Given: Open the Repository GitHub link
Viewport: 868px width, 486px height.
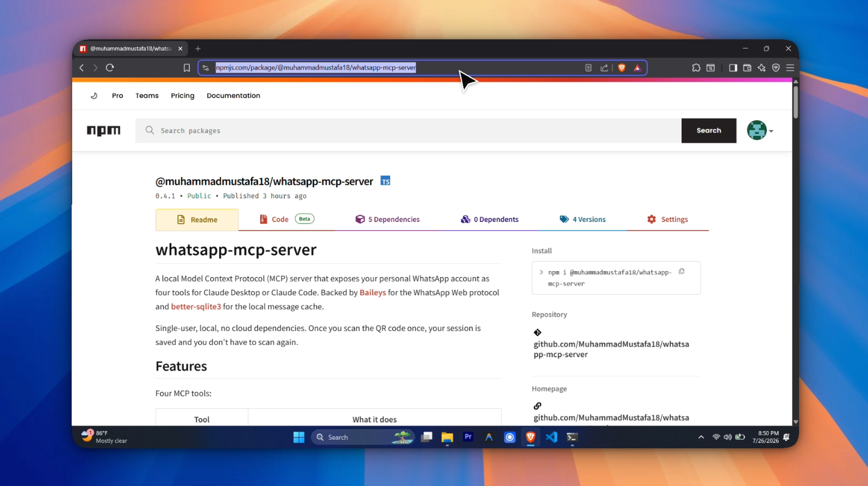Looking at the screenshot, I should tap(611, 349).
